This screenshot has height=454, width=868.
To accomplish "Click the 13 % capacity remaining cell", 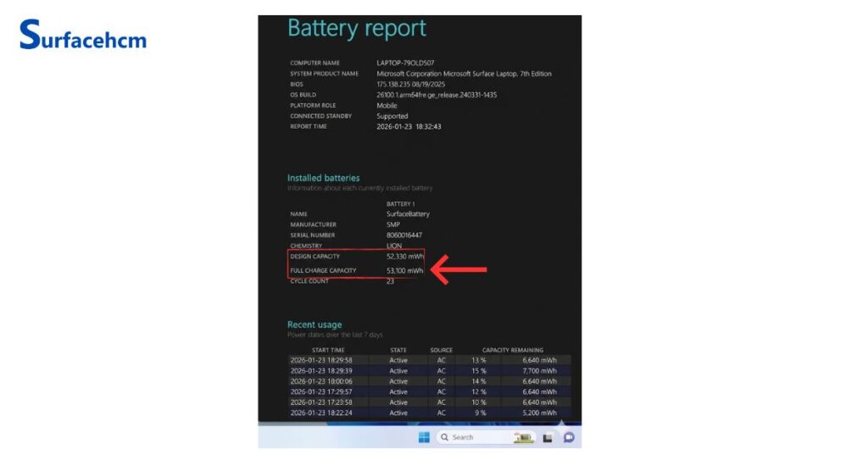I will click(479, 361).
